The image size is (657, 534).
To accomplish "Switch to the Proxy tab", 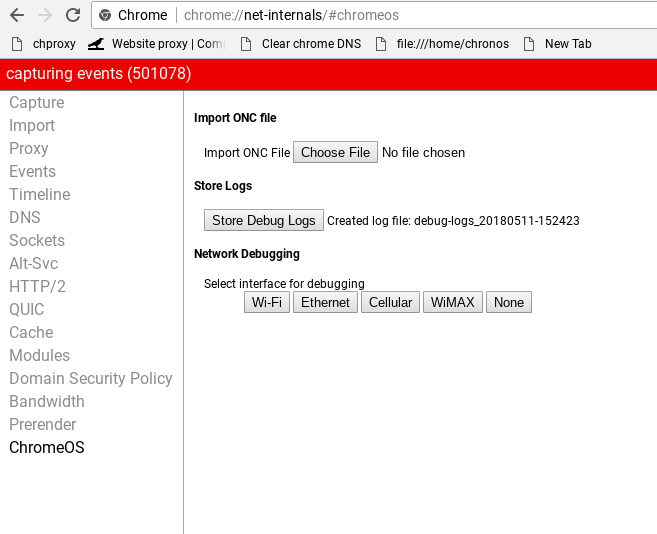I will pos(29,148).
